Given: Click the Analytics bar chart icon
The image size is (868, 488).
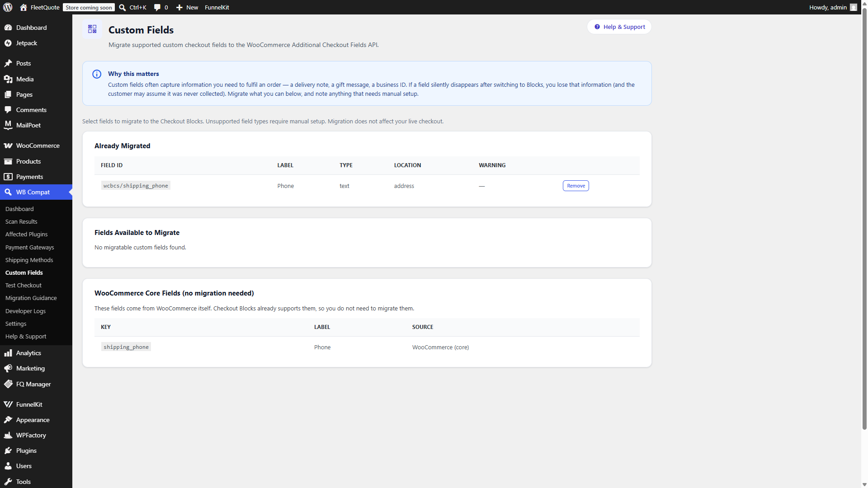Looking at the screenshot, I should [8, 353].
